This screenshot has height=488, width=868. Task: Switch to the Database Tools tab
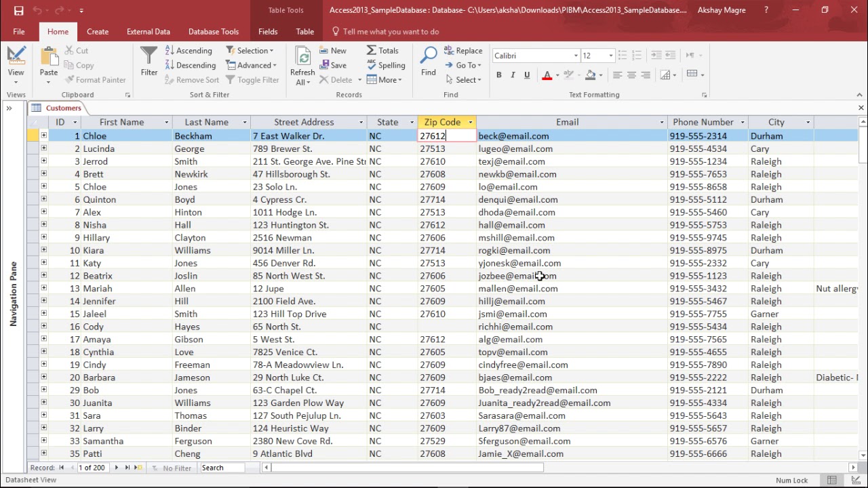click(214, 32)
